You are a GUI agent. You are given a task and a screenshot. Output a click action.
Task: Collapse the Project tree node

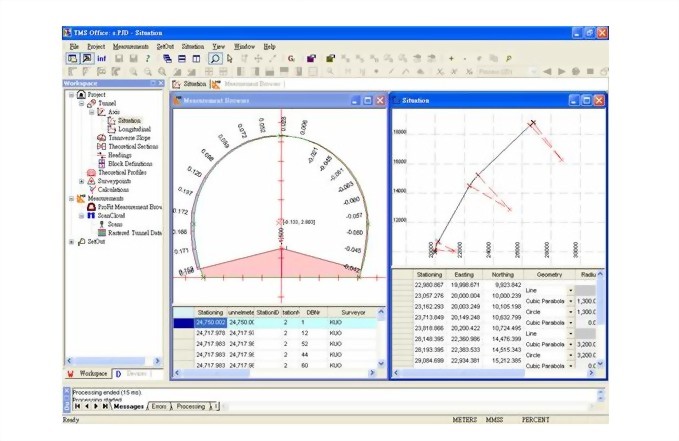pyautogui.click(x=71, y=94)
